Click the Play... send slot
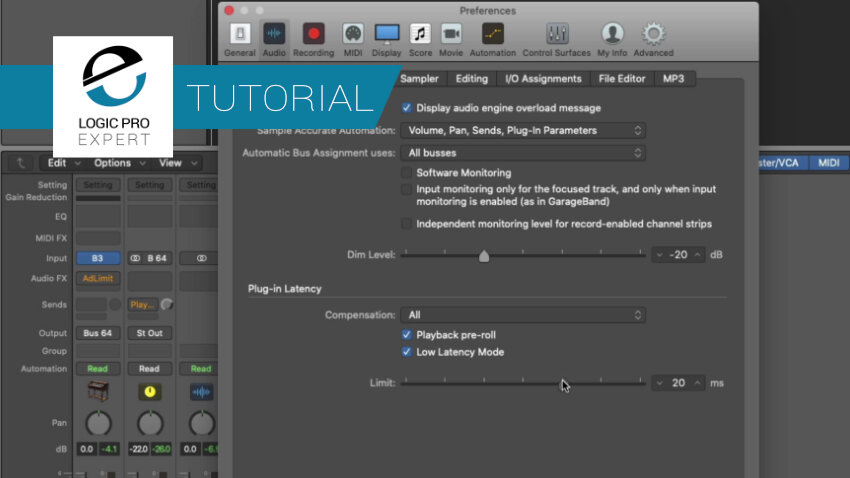850x478 pixels. [143, 305]
